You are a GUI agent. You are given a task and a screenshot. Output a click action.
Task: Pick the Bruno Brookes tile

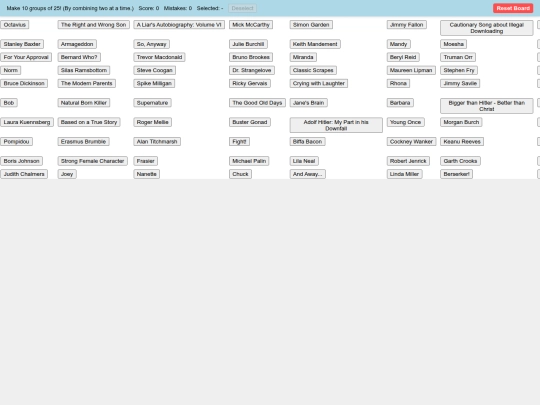click(251, 57)
